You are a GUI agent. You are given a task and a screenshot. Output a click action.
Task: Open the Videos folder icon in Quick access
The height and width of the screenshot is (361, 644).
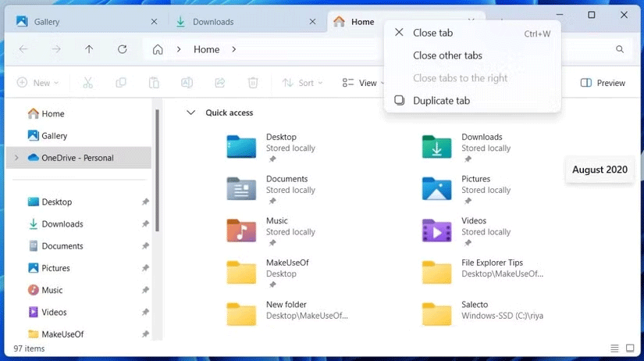point(436,231)
